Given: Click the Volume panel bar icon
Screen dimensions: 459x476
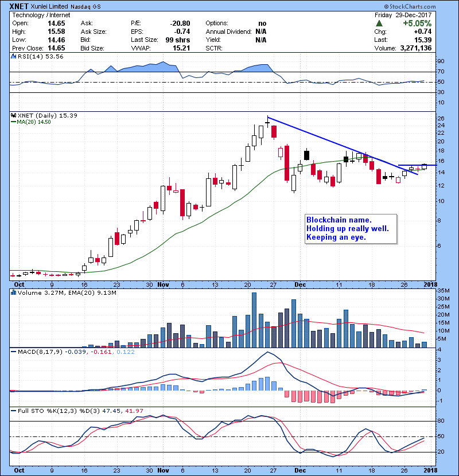Looking at the screenshot, I should [x=13, y=292].
